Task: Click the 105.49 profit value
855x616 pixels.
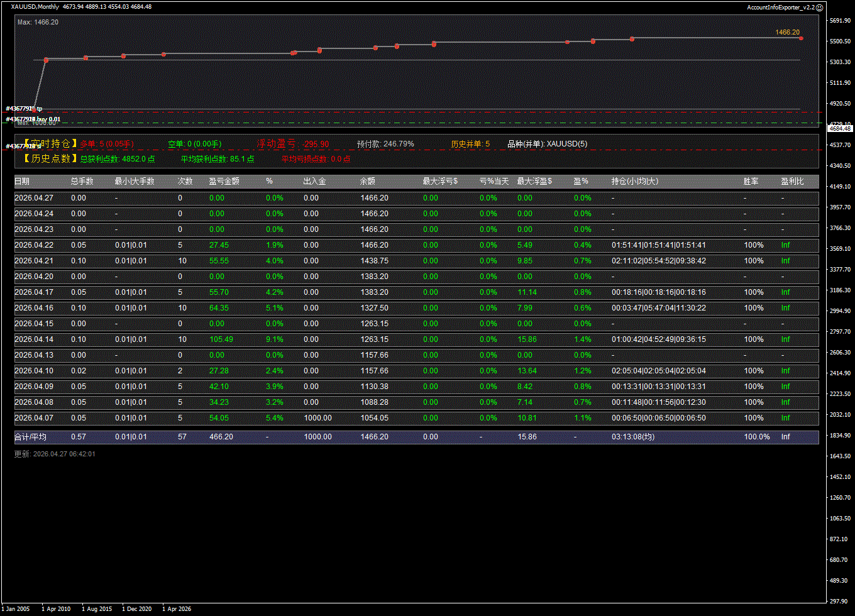Action: point(221,339)
